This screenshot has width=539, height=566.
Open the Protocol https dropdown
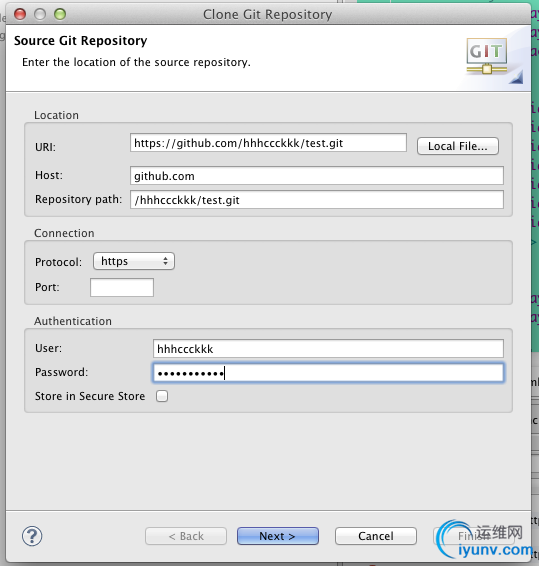pos(134,261)
